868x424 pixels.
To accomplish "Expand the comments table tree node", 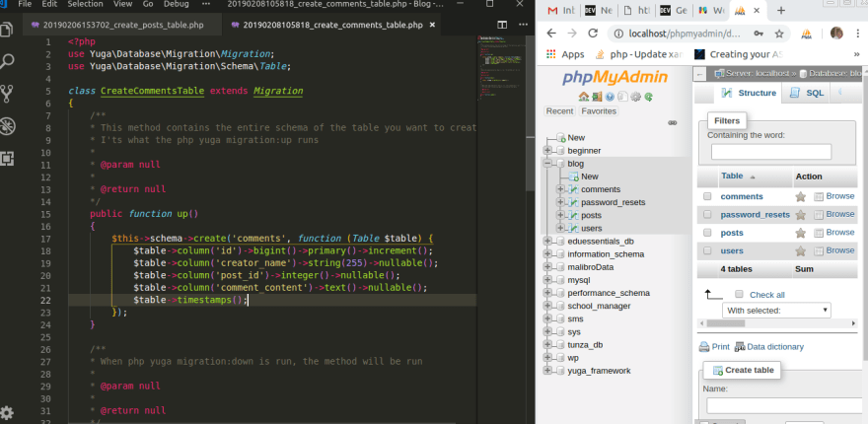I will pos(561,189).
